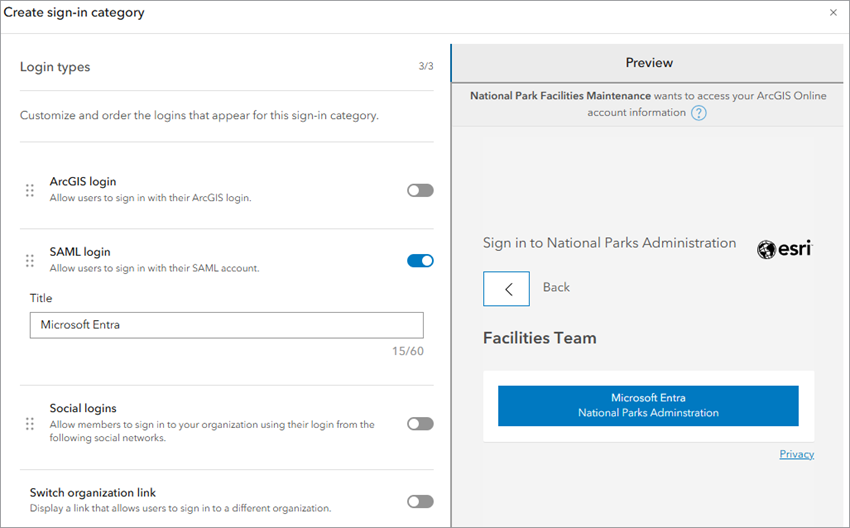Click the back arrow button
This screenshot has width=850, height=528.
[x=506, y=288]
